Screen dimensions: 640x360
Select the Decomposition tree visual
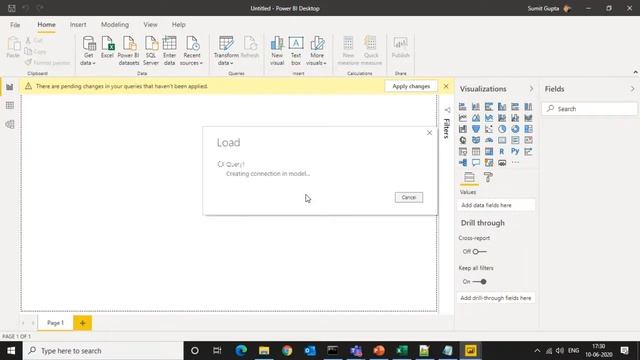462,162
